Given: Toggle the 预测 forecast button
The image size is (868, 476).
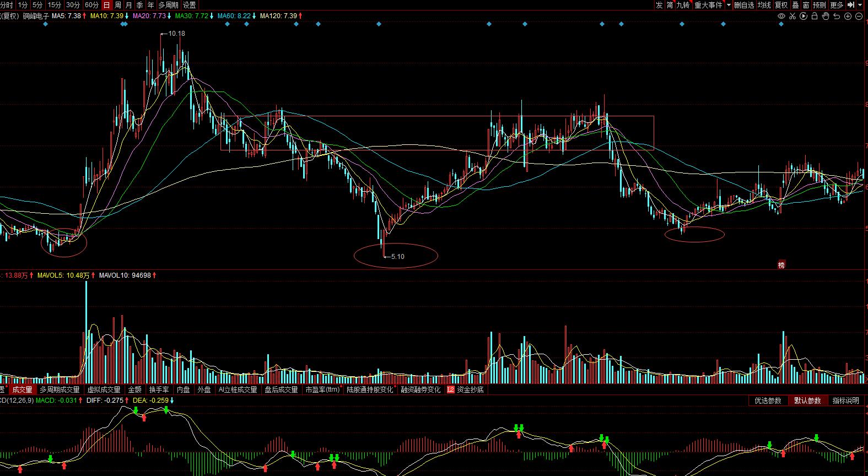Looking at the screenshot, I should 820,5.
